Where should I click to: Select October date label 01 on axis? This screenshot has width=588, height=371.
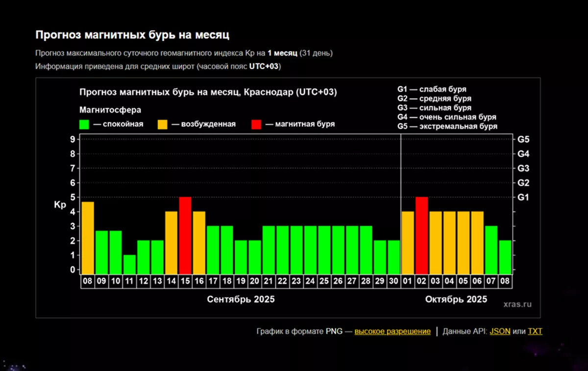pos(408,282)
